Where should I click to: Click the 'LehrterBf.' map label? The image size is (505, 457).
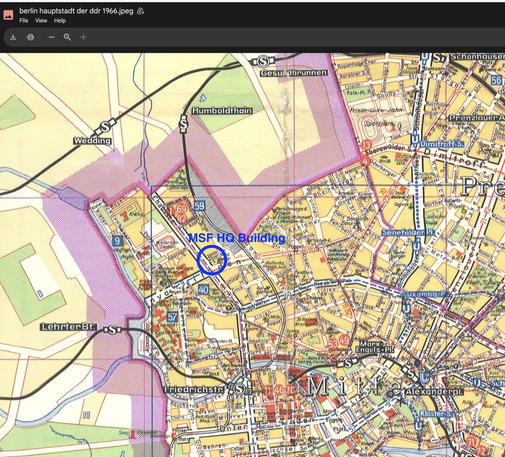tap(69, 327)
